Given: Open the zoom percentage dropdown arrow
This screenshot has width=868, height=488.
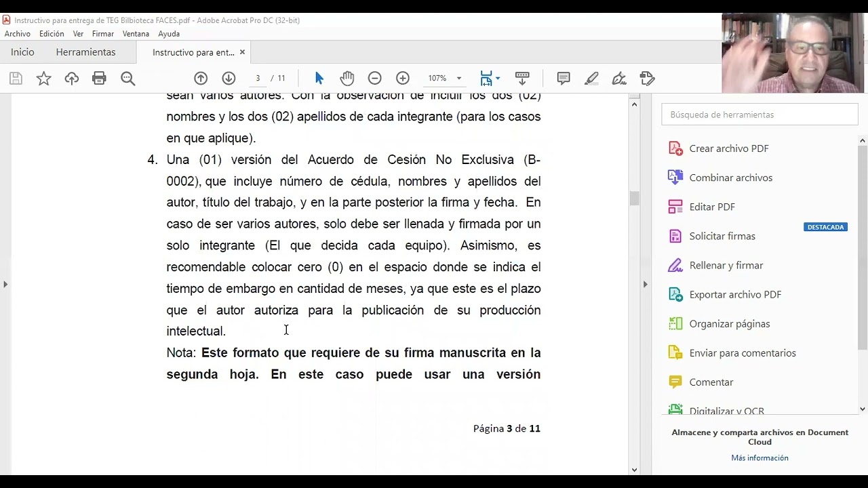Looking at the screenshot, I should click(x=459, y=79).
